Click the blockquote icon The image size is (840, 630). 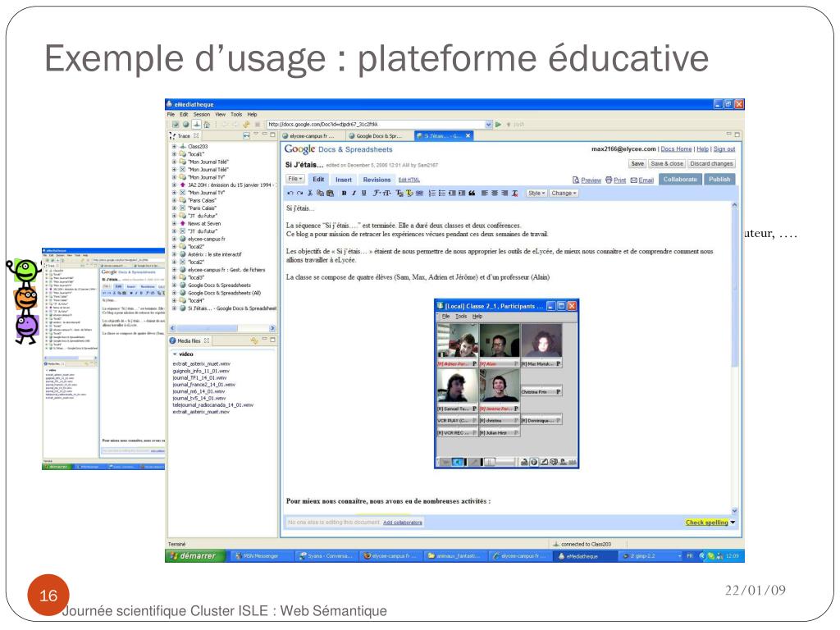pos(472,193)
